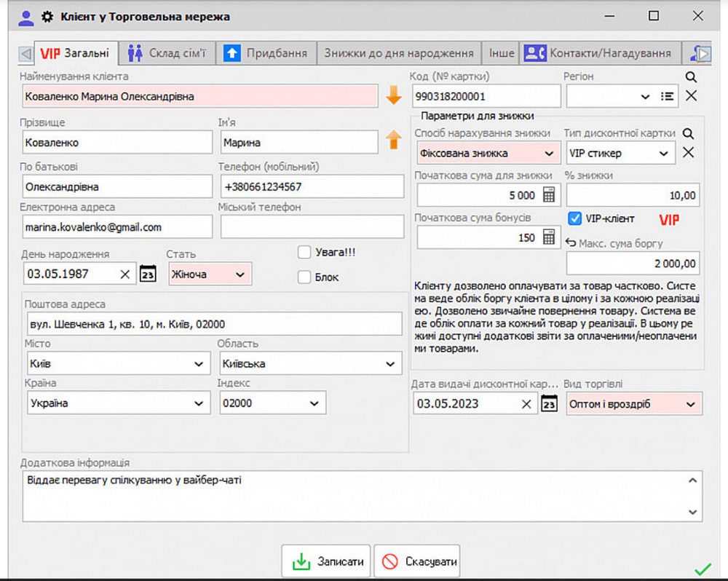Expand the Стать dropdown
The width and height of the screenshot is (728, 581).
[240, 274]
